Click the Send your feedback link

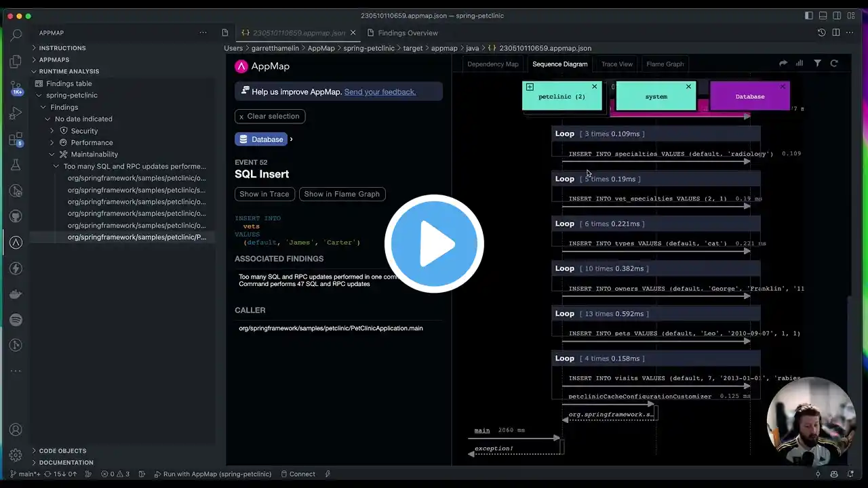click(x=380, y=91)
